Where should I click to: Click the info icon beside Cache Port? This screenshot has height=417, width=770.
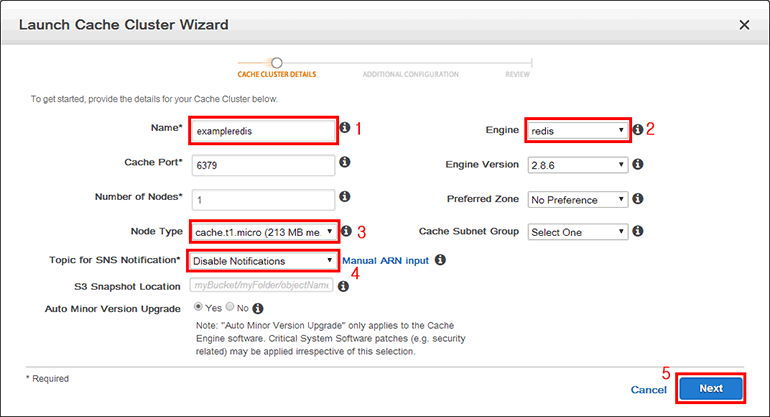[345, 162]
